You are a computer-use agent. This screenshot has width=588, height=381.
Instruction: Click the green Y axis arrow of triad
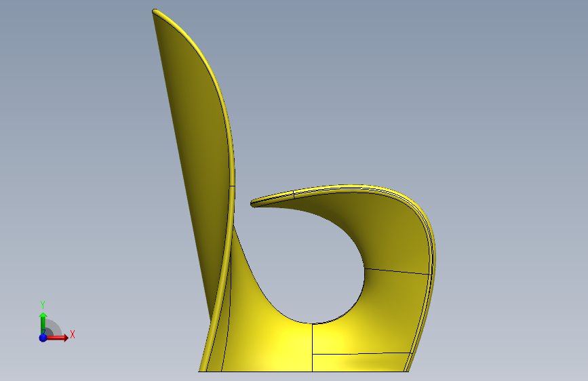[43, 323]
